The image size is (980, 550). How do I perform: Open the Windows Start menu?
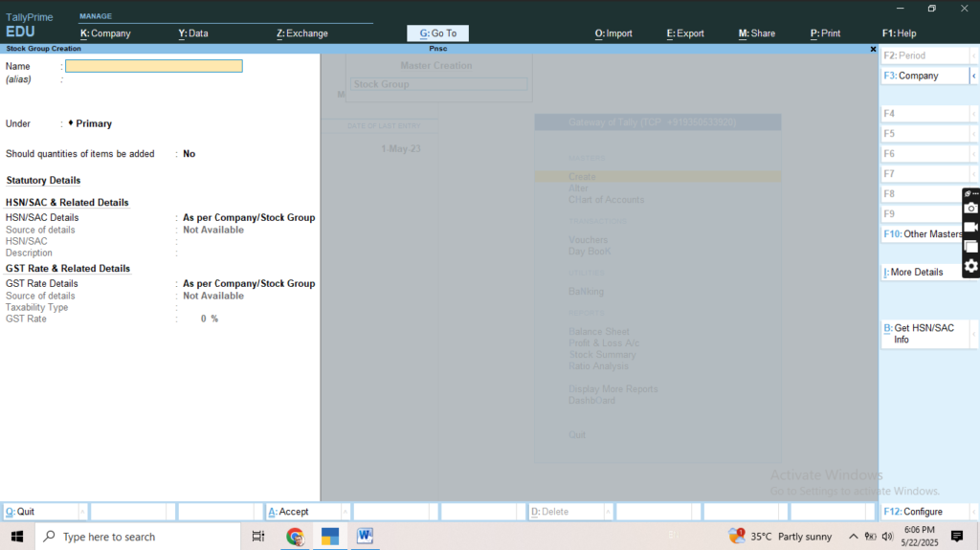point(17,537)
